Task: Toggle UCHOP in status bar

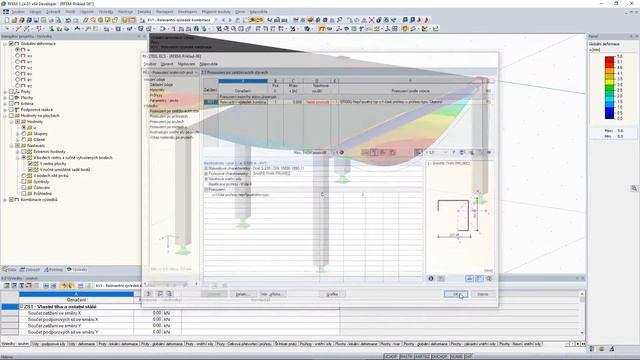Action: click(x=391, y=356)
